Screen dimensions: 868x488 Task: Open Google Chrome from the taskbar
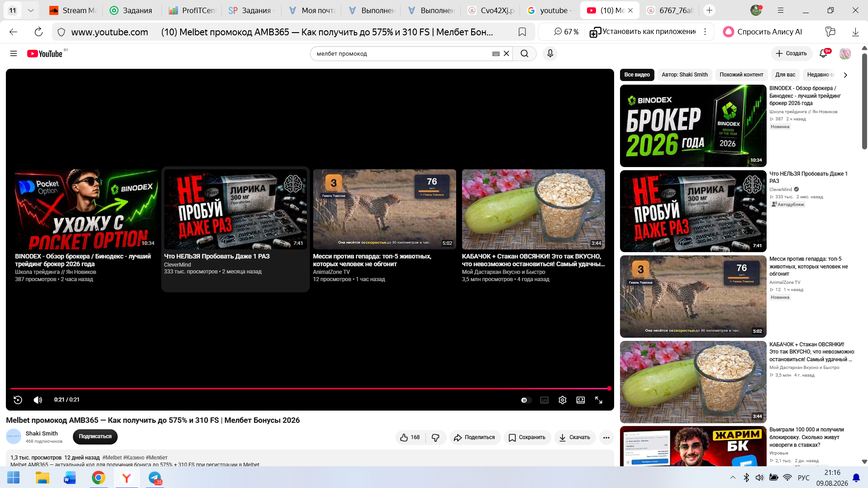[98, 478]
